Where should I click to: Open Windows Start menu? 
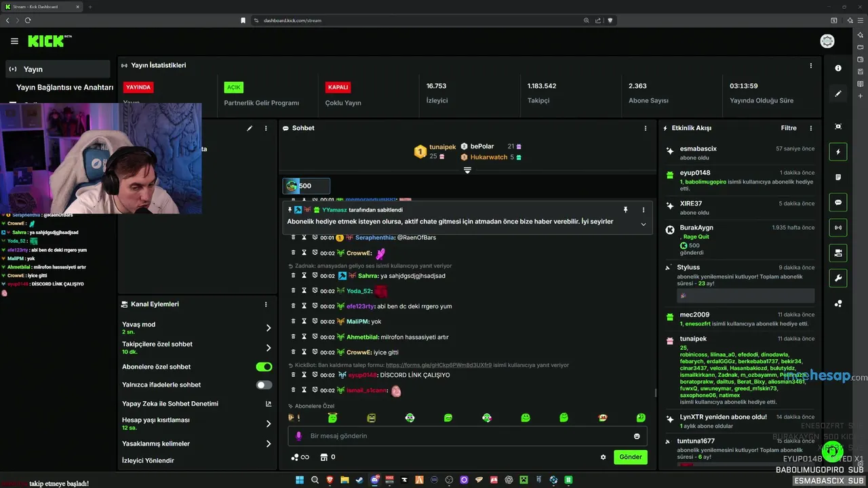[x=299, y=480]
